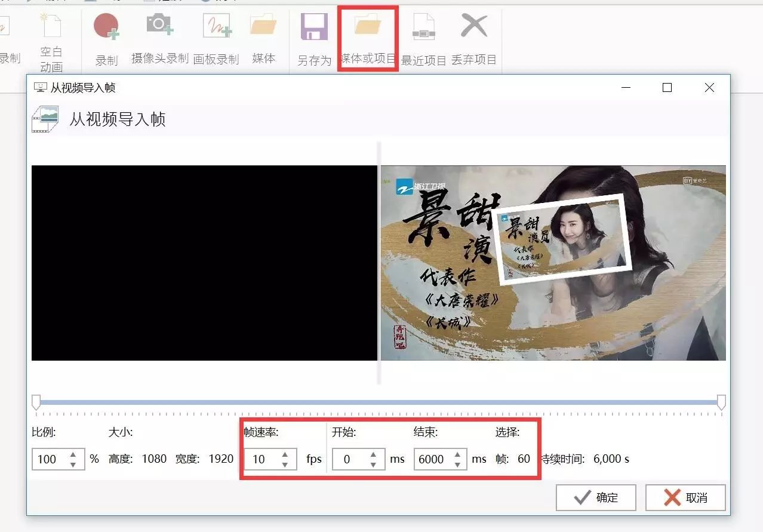Click the 宽度 width value 1920
Screen dimensions: 763x532
[221, 459]
